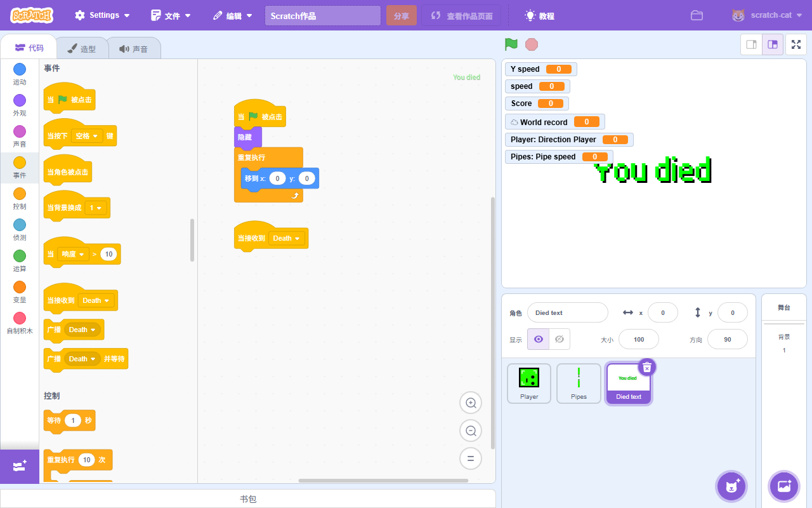812x508 pixels.
Task: Click the choose a sprite cat button
Action: coord(731,486)
